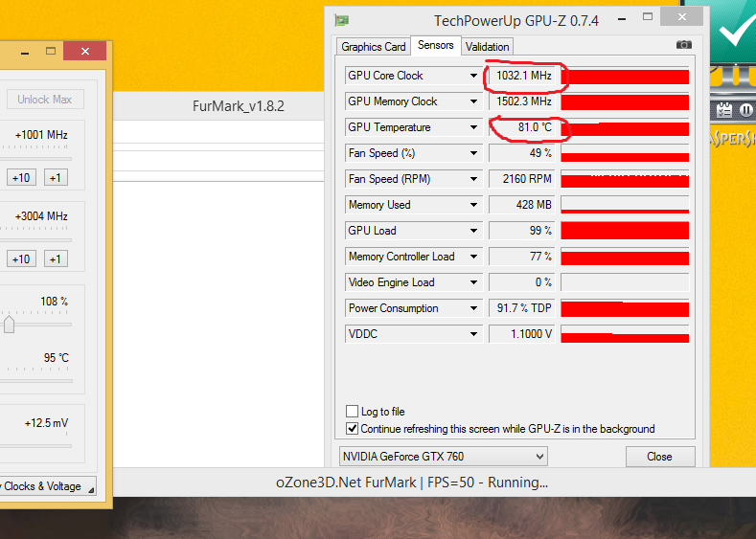Click +1 under the +3004 MHz offset
This screenshot has height=539, width=756.
(x=56, y=259)
